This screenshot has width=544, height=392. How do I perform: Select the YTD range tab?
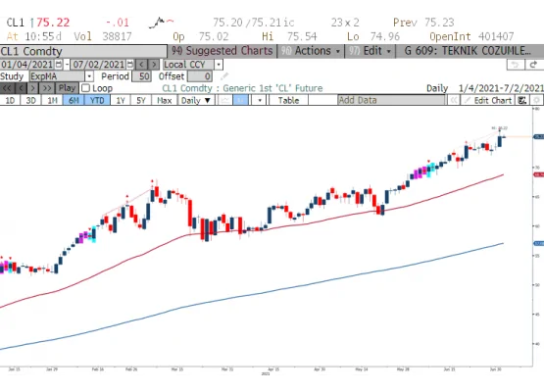click(97, 101)
